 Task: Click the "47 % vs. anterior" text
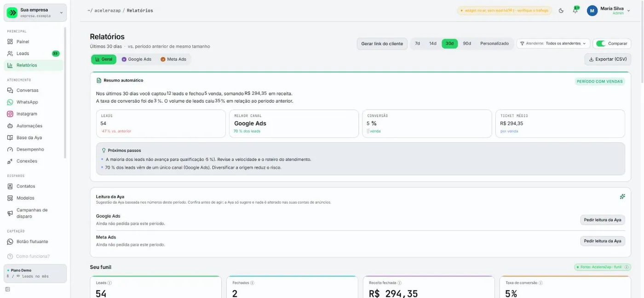116,131
